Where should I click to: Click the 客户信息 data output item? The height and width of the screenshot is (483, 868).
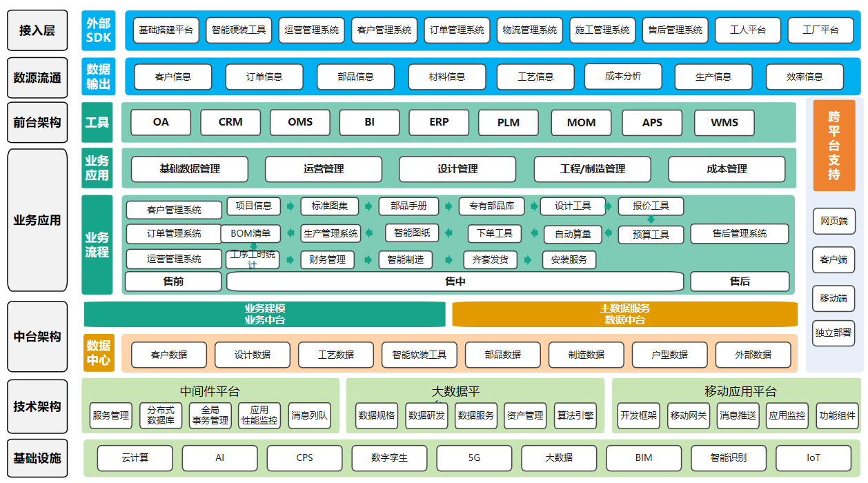pyautogui.click(x=171, y=77)
